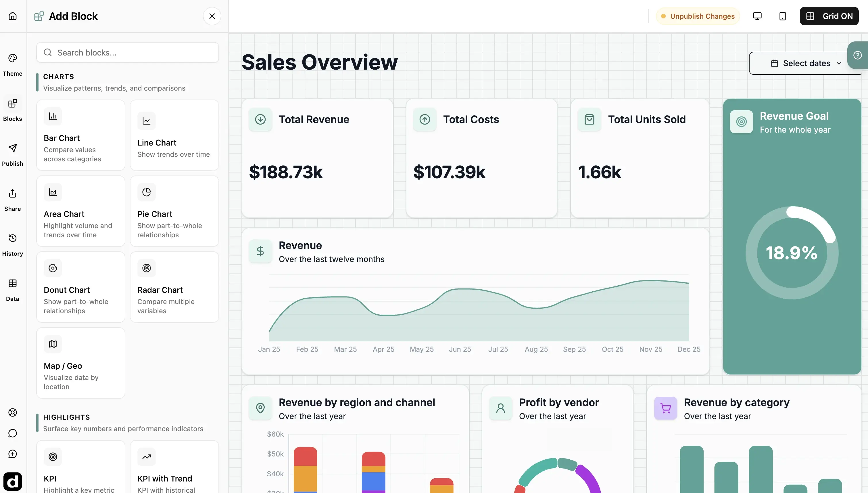This screenshot has height=493, width=868.
Task: Switch to desktop preview icon
Action: (757, 16)
